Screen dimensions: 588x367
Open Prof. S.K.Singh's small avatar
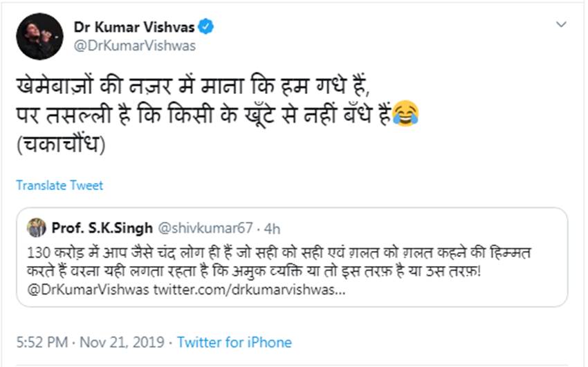coord(36,227)
